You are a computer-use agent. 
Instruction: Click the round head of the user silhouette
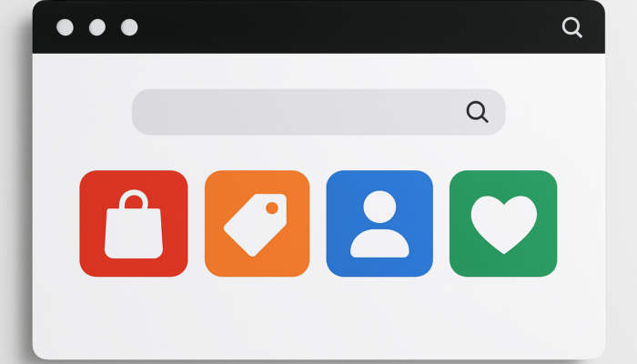[x=379, y=207]
